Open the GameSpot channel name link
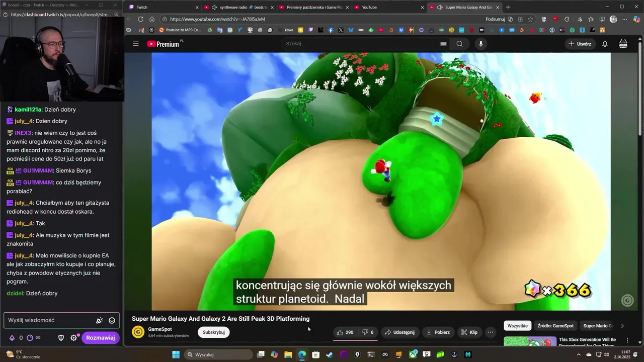Screen dimensions: 644x362 tap(159, 329)
